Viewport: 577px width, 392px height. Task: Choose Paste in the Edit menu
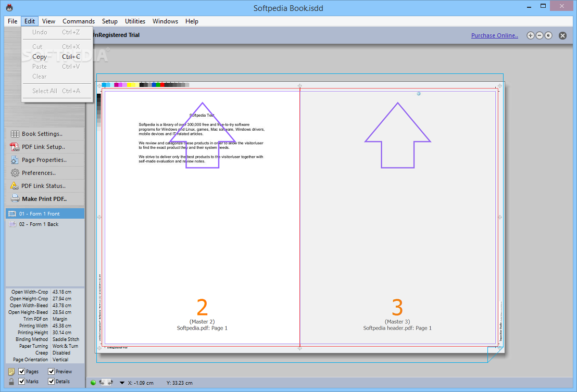click(57, 67)
